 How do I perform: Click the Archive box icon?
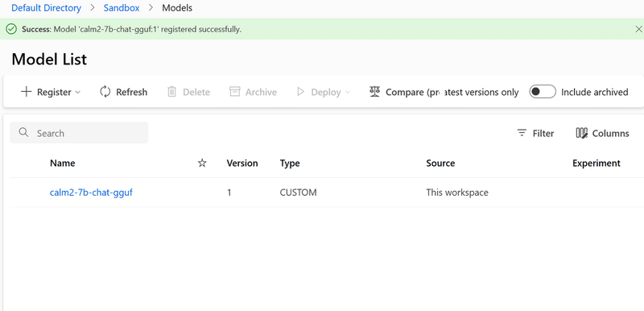click(234, 92)
